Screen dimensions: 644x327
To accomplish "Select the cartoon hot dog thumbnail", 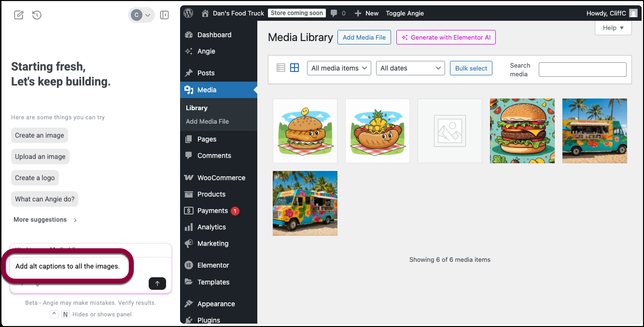I will [378, 131].
